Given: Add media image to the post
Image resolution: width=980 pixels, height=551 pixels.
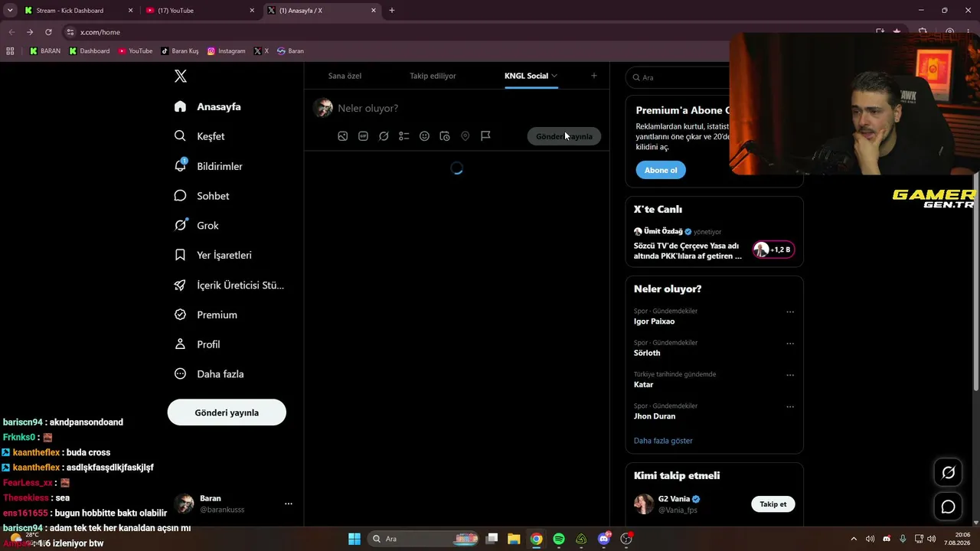Looking at the screenshot, I should [x=343, y=136].
